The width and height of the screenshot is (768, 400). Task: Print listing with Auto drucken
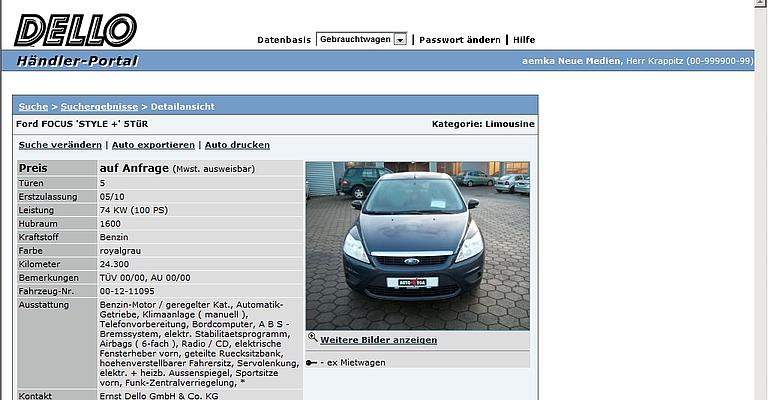[237, 145]
